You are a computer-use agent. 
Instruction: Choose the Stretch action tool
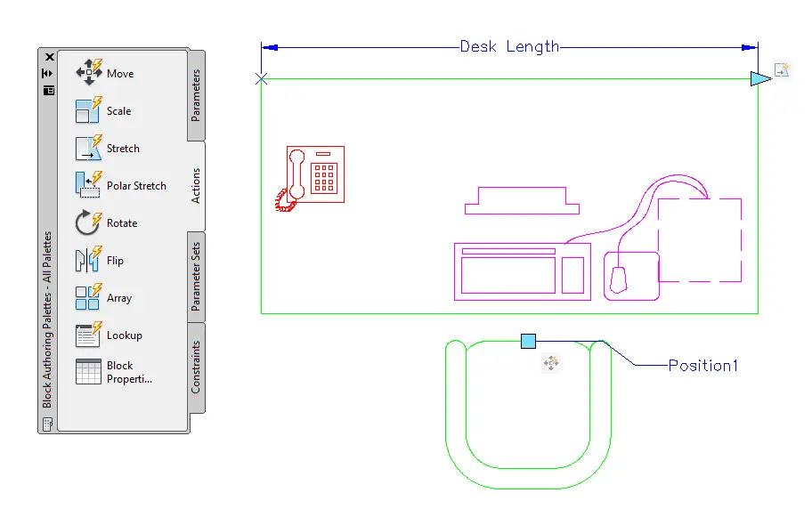click(x=89, y=148)
